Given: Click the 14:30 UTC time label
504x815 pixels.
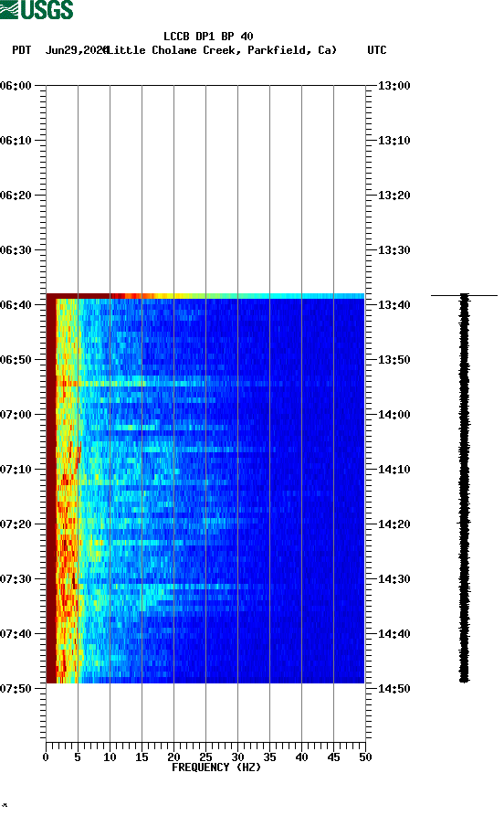Looking at the screenshot, I should pyautogui.click(x=394, y=579).
